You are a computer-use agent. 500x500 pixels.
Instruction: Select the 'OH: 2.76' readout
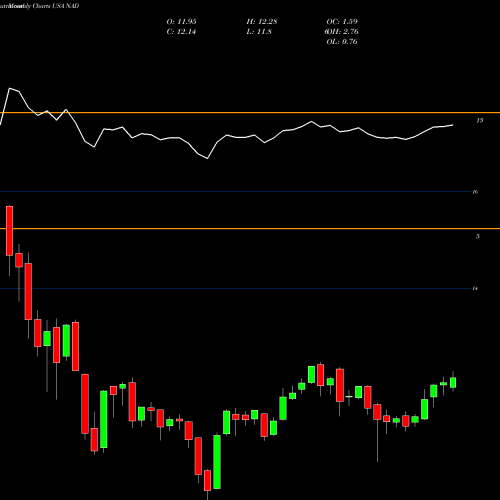tap(342, 32)
